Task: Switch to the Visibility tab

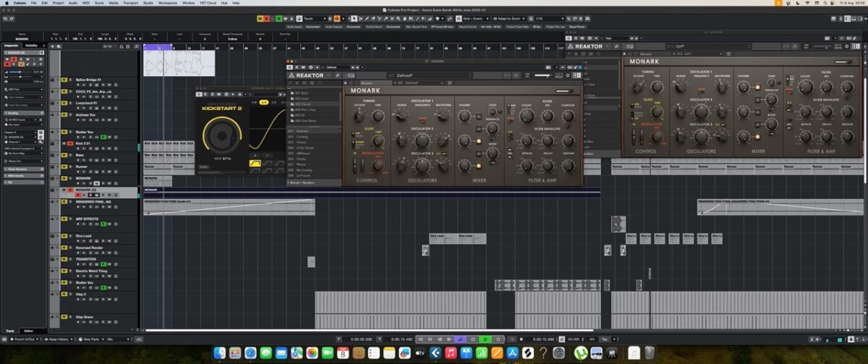Action: (x=31, y=46)
